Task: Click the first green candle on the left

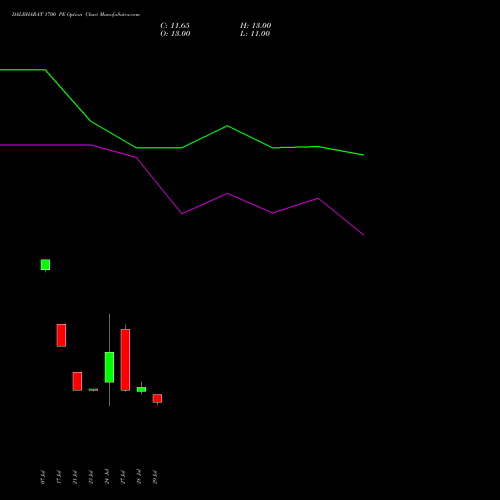Action: point(45,265)
